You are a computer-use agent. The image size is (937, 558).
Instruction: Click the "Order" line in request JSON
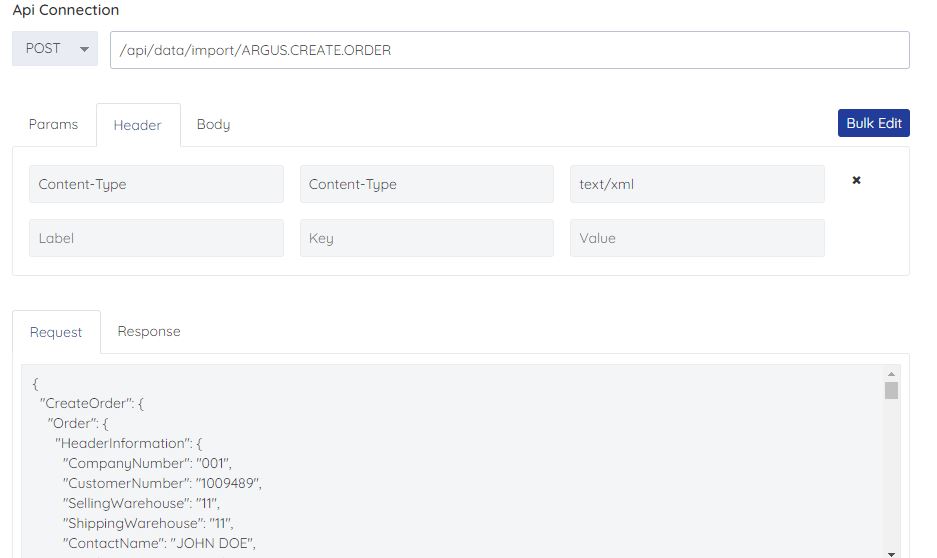point(78,424)
